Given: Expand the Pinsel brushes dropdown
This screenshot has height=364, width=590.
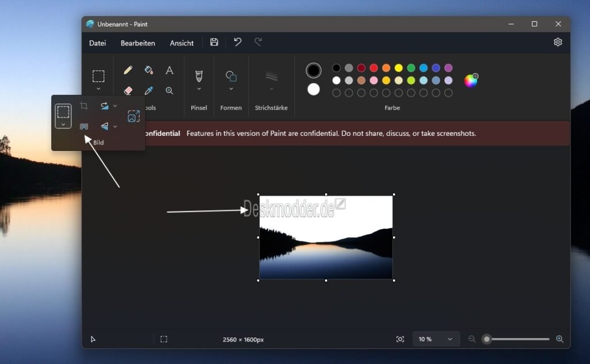Looking at the screenshot, I should click(x=199, y=89).
